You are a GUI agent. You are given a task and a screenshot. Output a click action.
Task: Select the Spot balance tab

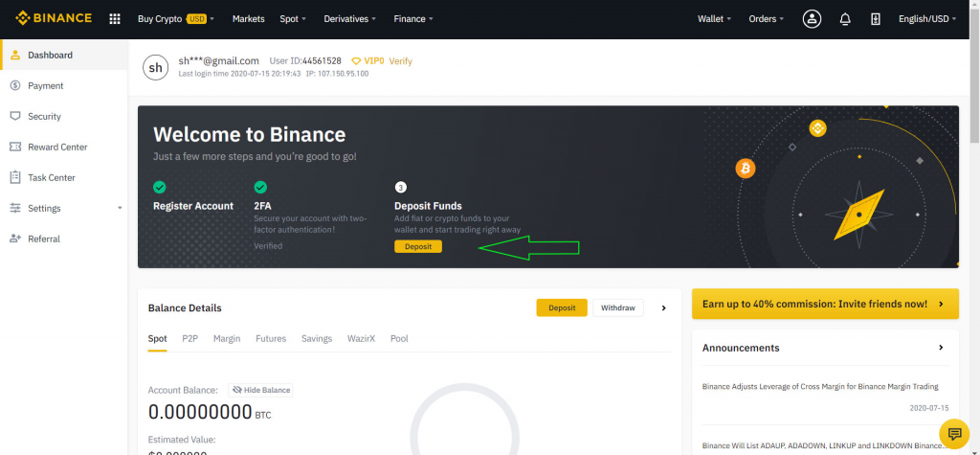[x=158, y=338]
